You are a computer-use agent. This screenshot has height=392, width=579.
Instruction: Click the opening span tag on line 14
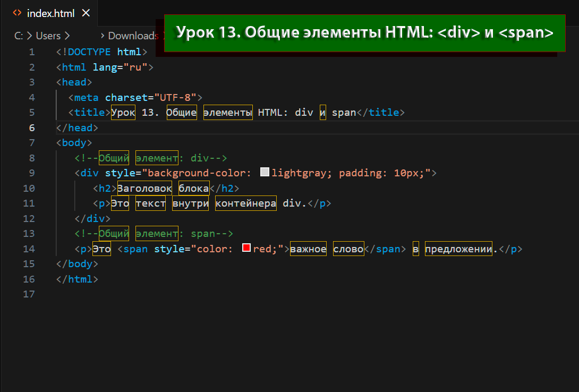(x=135, y=249)
